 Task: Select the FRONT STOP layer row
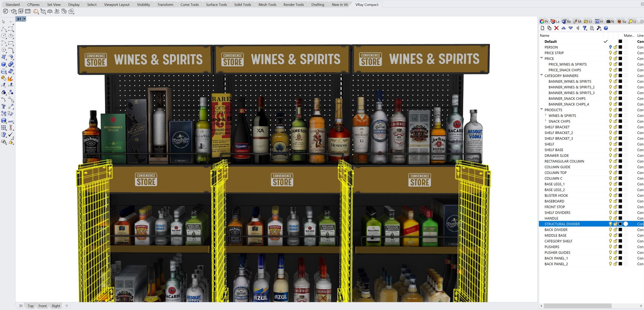pos(591,207)
